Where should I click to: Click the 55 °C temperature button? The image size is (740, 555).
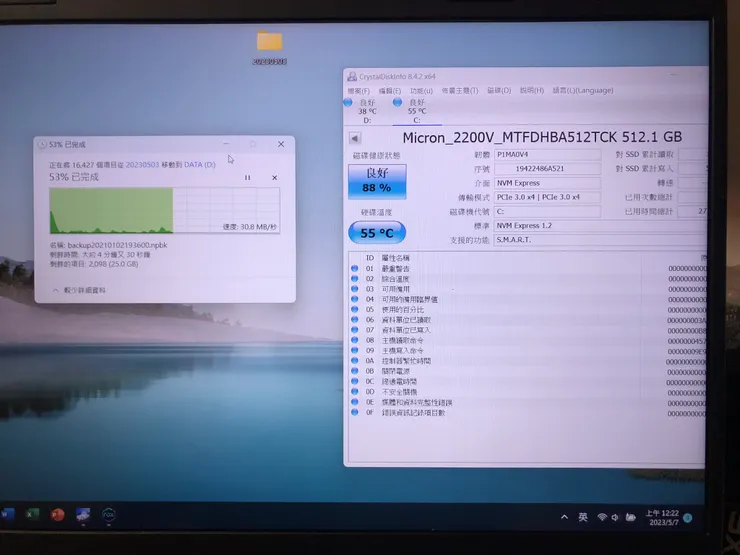click(377, 233)
